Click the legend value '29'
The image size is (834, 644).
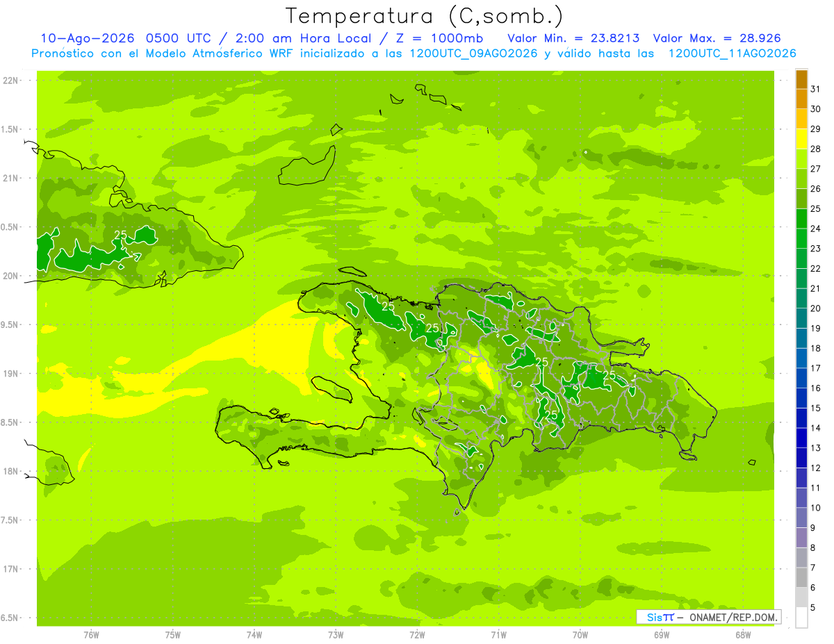tap(816, 129)
